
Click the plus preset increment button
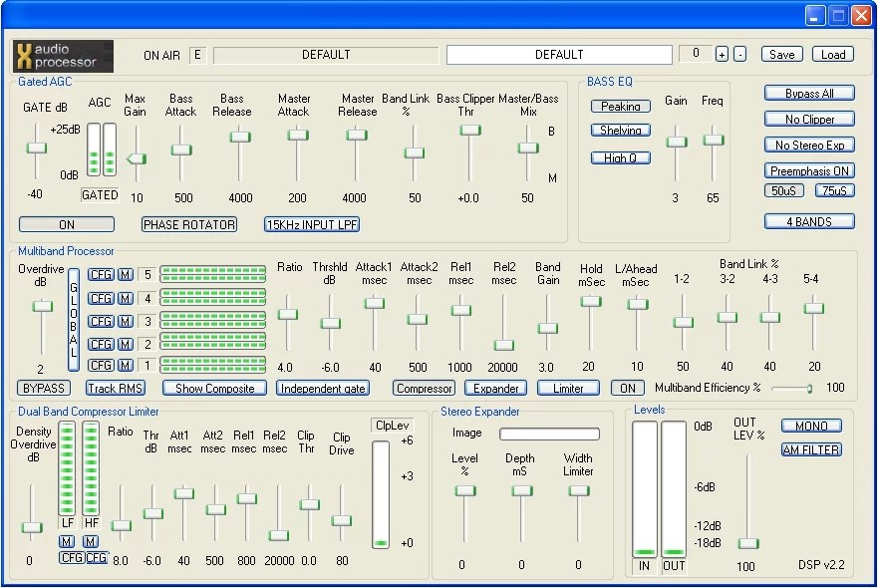(722, 55)
